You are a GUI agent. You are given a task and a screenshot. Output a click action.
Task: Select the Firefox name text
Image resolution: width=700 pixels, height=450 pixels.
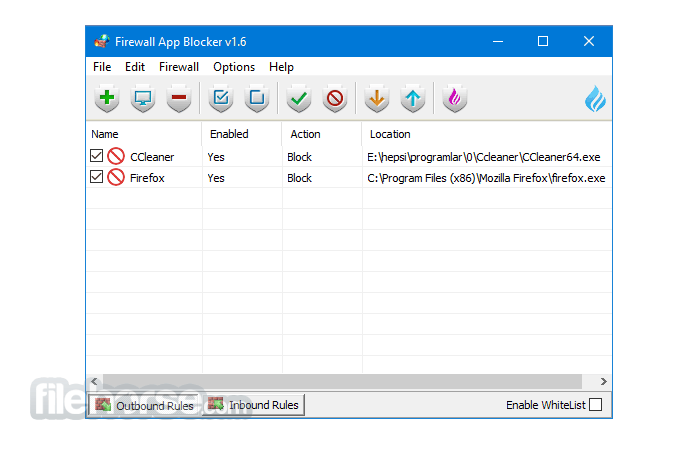(147, 178)
